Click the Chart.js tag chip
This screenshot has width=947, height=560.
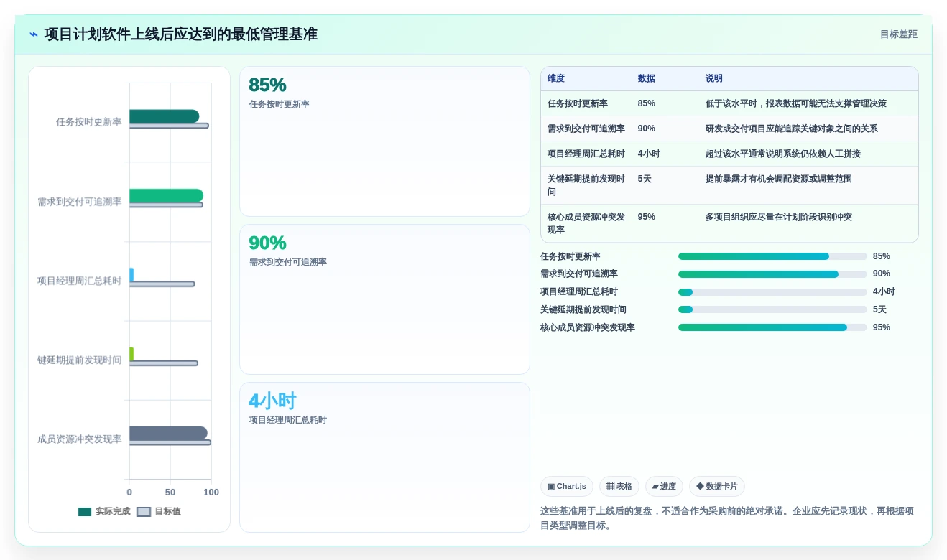(x=567, y=487)
